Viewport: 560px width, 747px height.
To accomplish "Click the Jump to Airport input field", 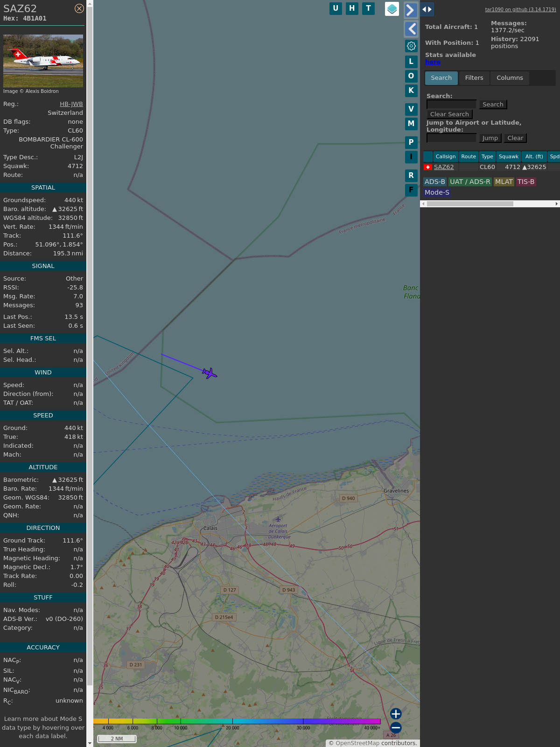I will (451, 138).
